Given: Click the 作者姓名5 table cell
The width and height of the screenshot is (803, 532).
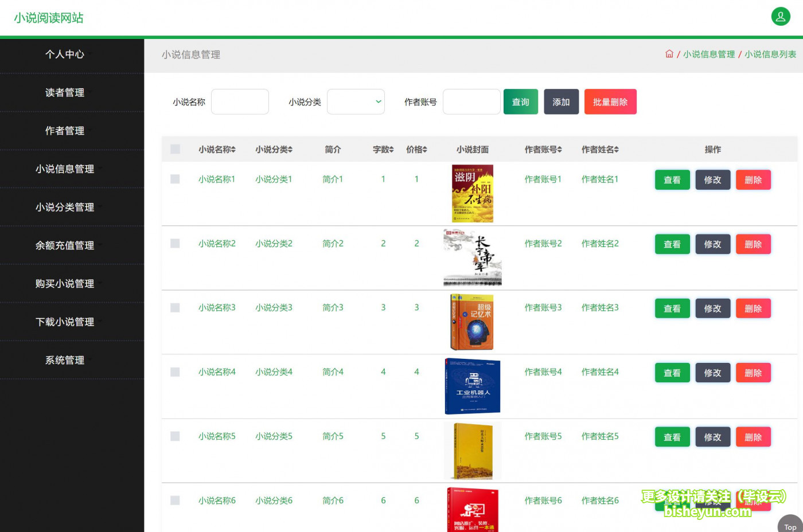Looking at the screenshot, I should coord(600,436).
